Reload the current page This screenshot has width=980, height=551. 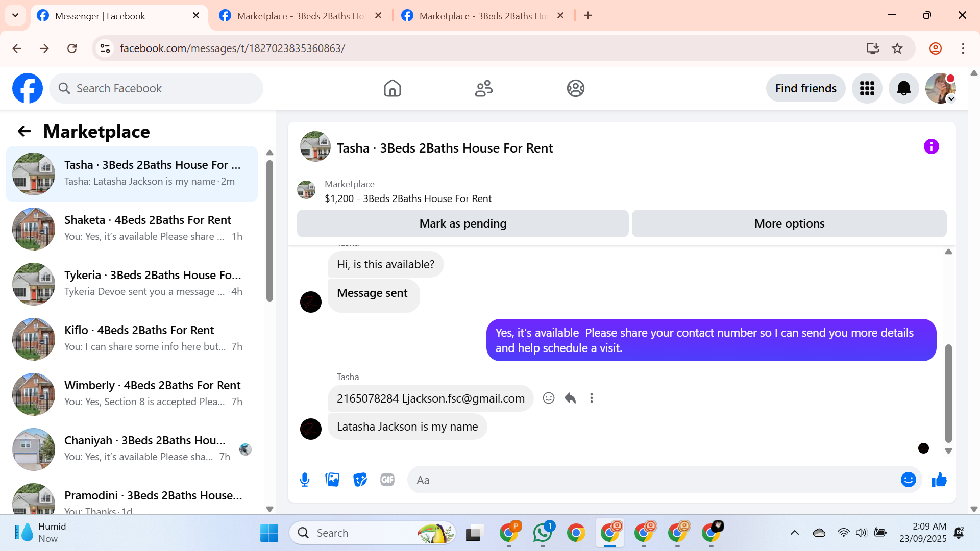72,48
